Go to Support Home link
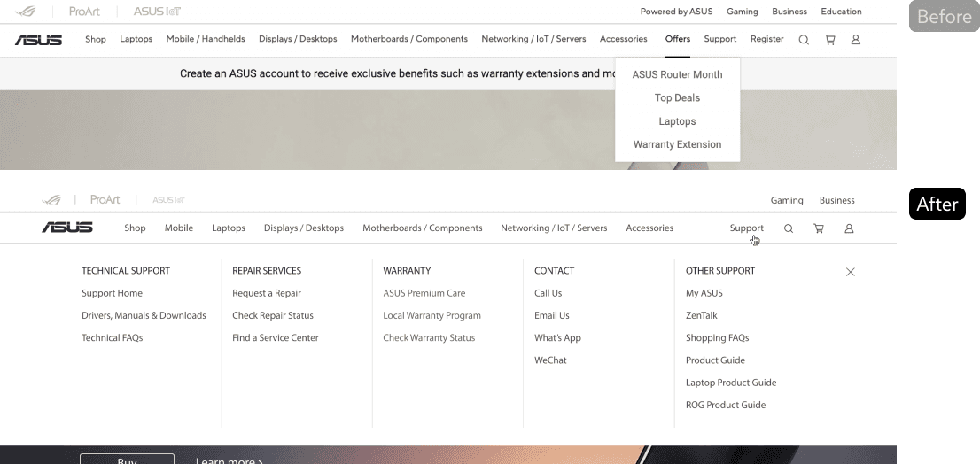 coord(112,293)
